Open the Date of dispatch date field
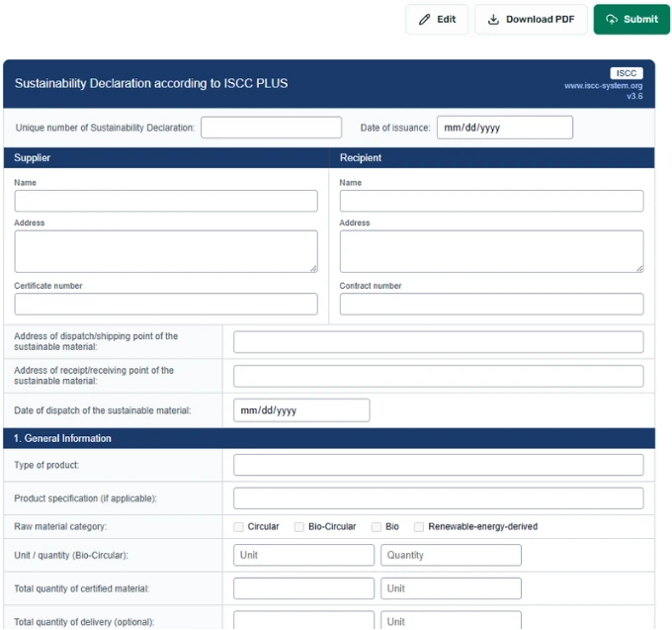672x630 pixels. point(301,410)
